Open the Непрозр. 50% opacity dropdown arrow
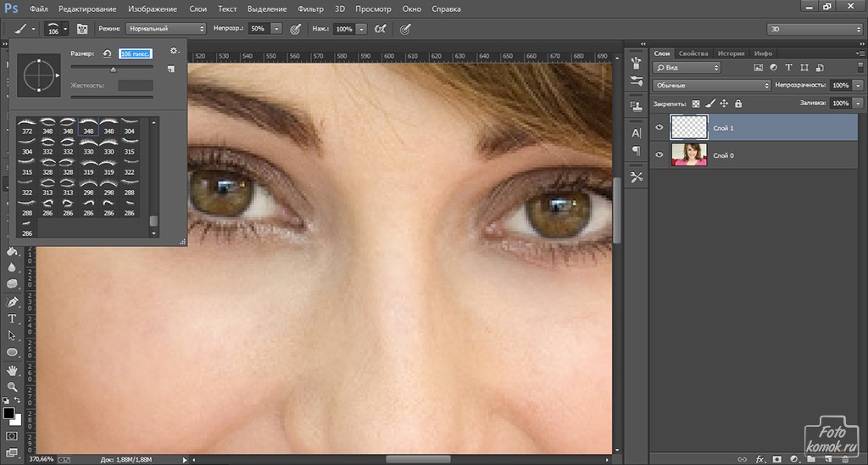The width and height of the screenshot is (868, 465). point(276,29)
